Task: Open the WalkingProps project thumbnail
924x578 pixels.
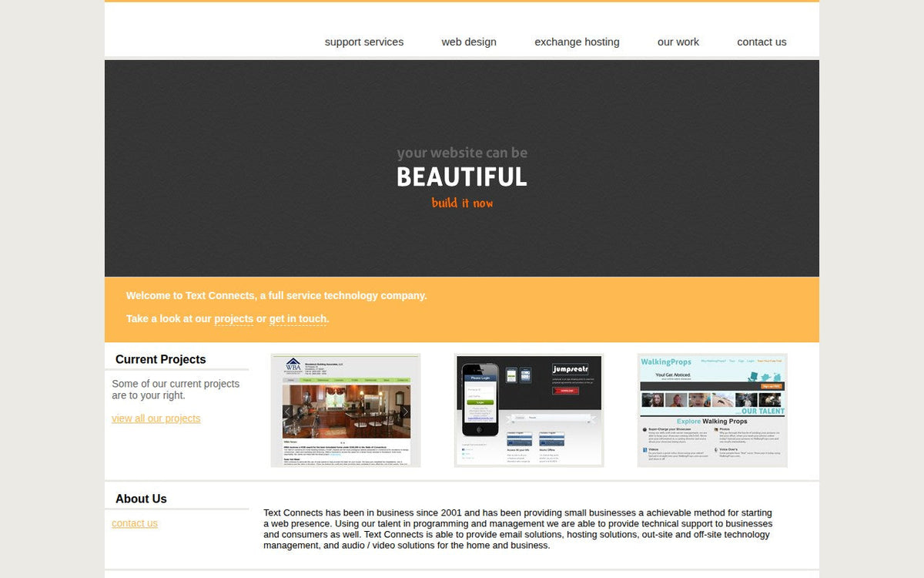Action: click(712, 410)
